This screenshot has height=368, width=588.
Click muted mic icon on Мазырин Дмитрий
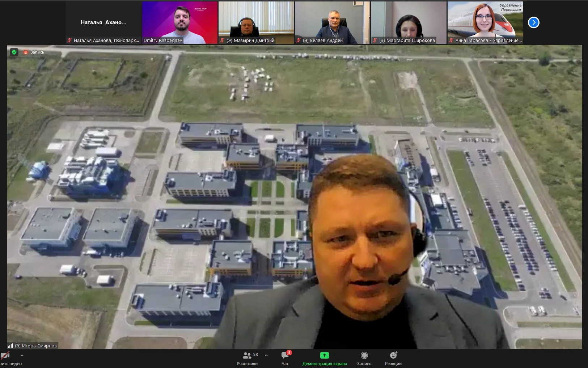coord(223,41)
